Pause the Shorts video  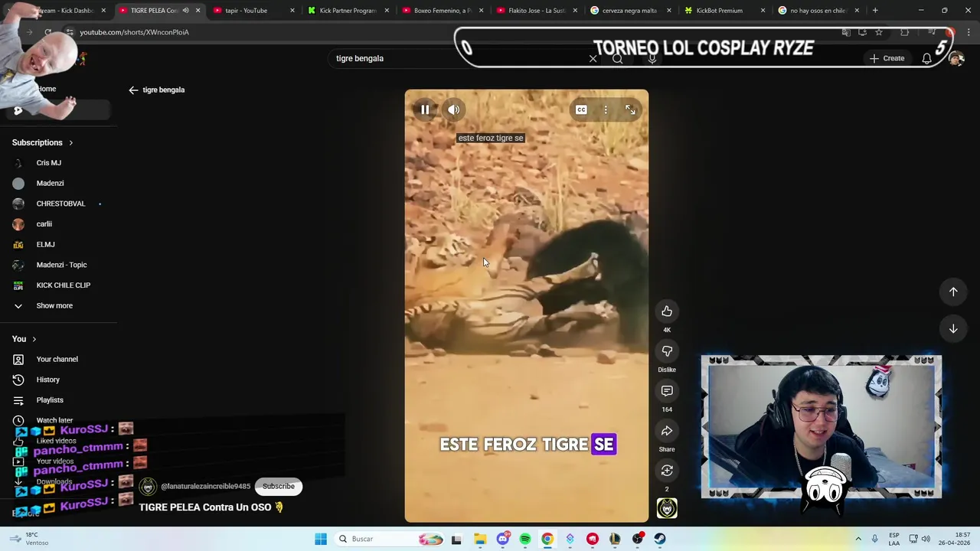425,109
